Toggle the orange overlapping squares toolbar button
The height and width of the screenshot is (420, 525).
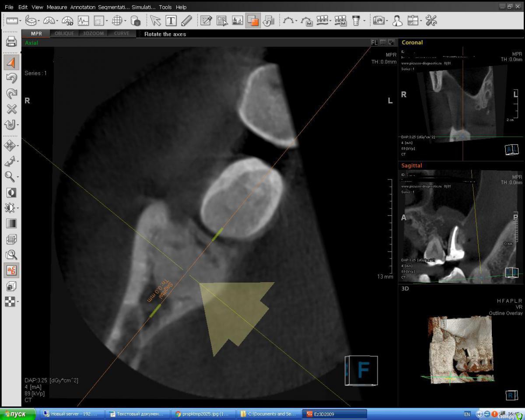coord(252,21)
